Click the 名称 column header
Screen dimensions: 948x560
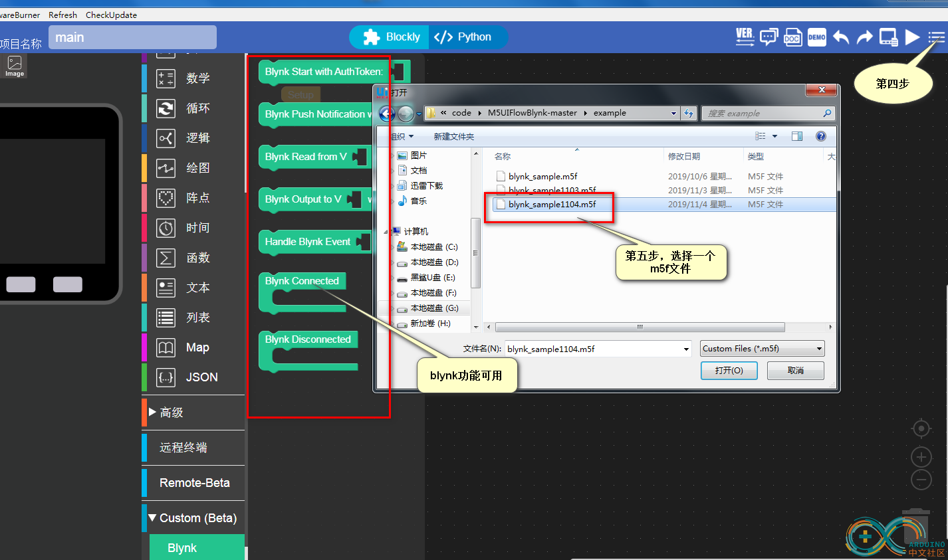[x=503, y=156]
